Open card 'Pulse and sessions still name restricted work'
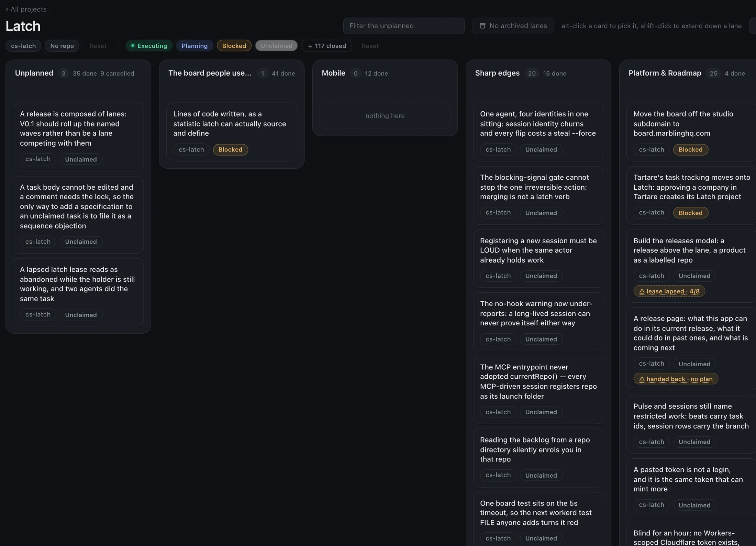 (x=691, y=424)
